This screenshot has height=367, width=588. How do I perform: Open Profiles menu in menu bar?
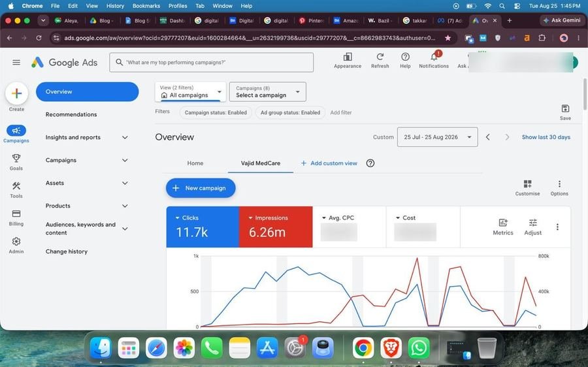(x=178, y=6)
